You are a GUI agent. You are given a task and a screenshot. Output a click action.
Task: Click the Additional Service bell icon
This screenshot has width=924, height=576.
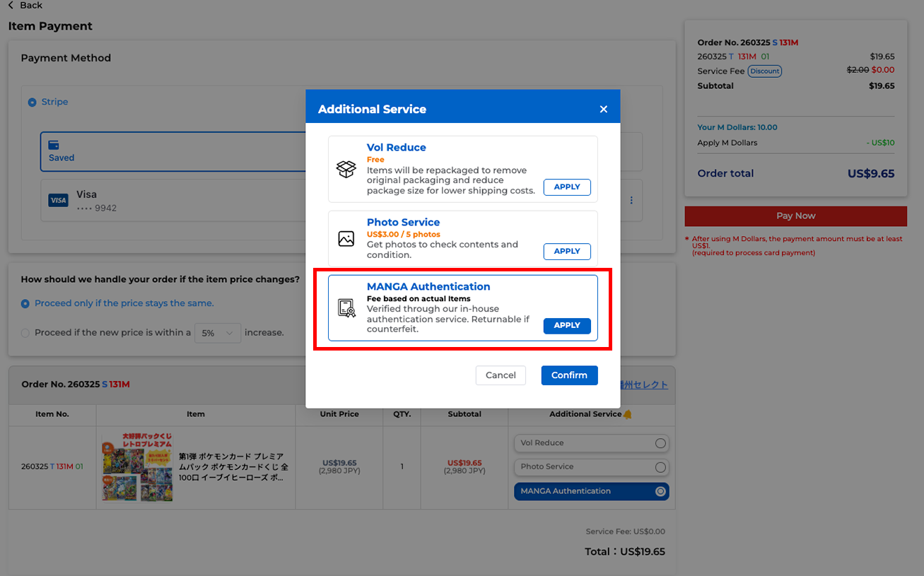pos(627,414)
